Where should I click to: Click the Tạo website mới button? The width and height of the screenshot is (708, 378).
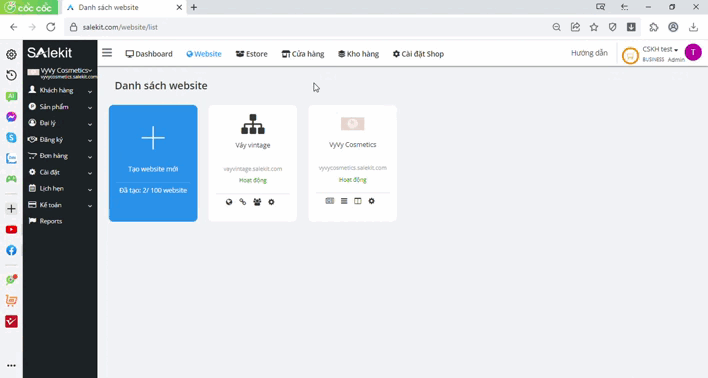pos(153,163)
